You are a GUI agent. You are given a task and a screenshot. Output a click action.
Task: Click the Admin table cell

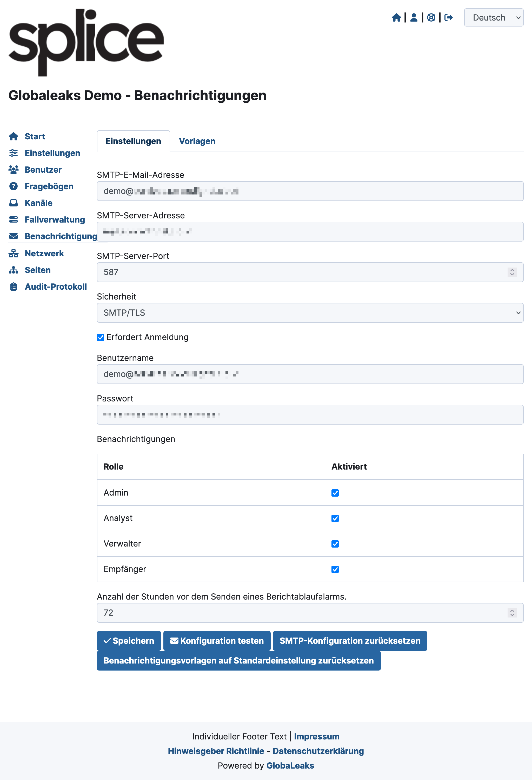(211, 493)
